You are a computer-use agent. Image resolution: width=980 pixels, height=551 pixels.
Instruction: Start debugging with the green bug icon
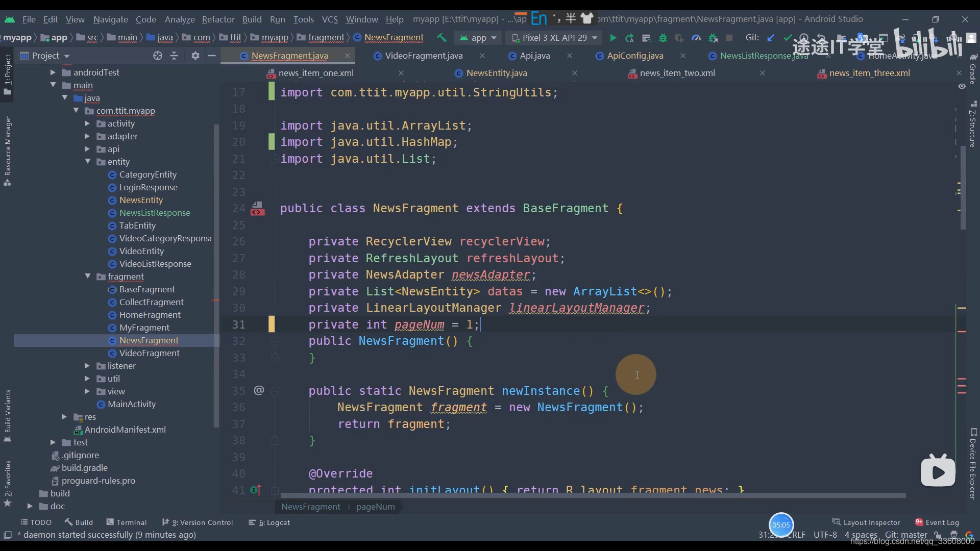(663, 38)
